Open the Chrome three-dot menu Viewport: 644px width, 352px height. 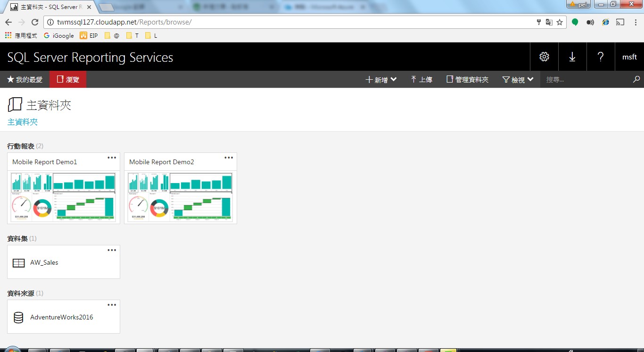(635, 22)
